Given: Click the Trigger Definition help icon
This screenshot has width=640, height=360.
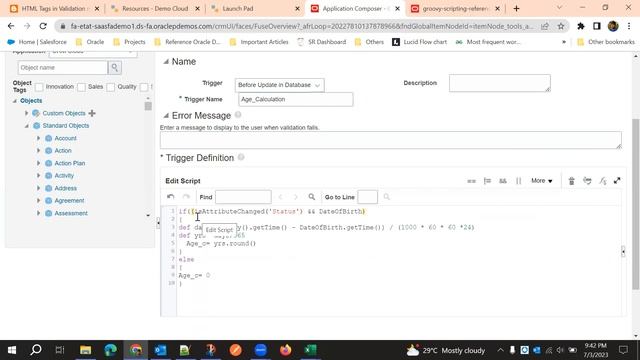Looking at the screenshot, I should tap(241, 157).
